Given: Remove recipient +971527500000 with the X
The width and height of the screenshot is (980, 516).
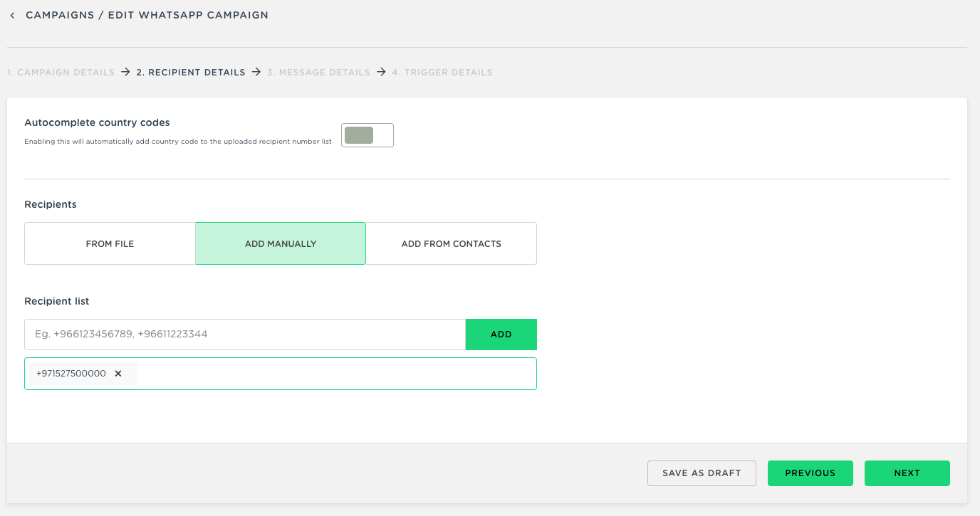Looking at the screenshot, I should (x=118, y=374).
